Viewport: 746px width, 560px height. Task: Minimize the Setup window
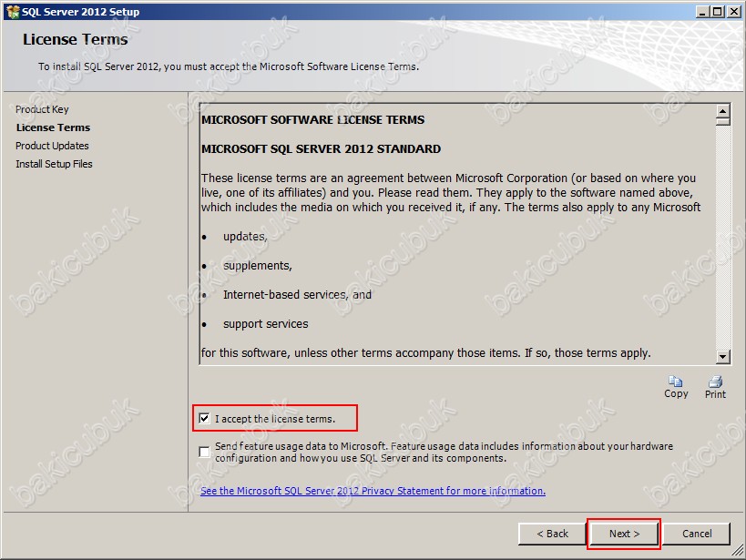tap(701, 12)
